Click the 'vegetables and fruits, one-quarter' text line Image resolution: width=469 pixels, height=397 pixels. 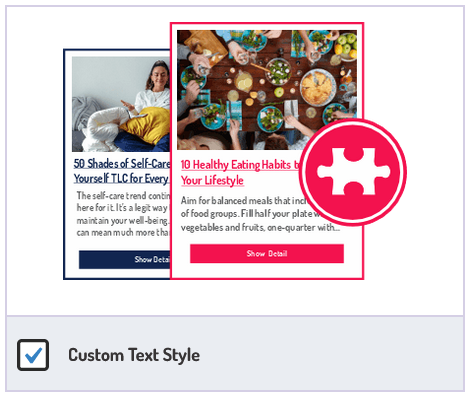(260, 228)
